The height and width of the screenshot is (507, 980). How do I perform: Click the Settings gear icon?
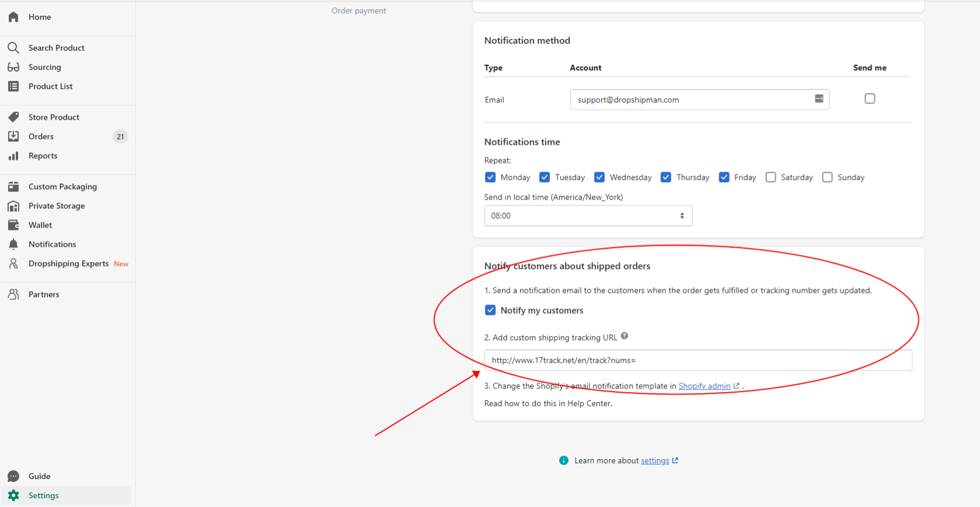click(13, 495)
